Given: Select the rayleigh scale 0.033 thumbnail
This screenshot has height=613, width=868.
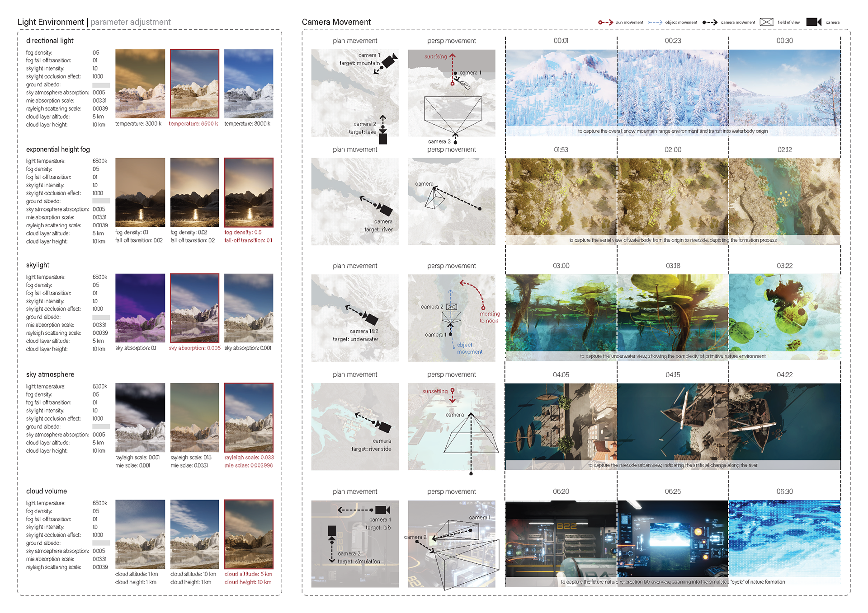Looking at the screenshot, I should (x=249, y=417).
